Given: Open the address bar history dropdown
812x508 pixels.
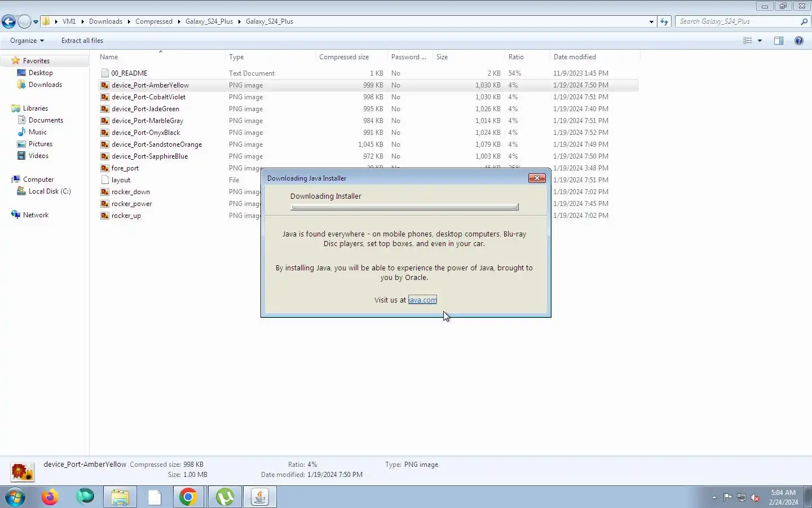Looking at the screenshot, I should point(651,21).
